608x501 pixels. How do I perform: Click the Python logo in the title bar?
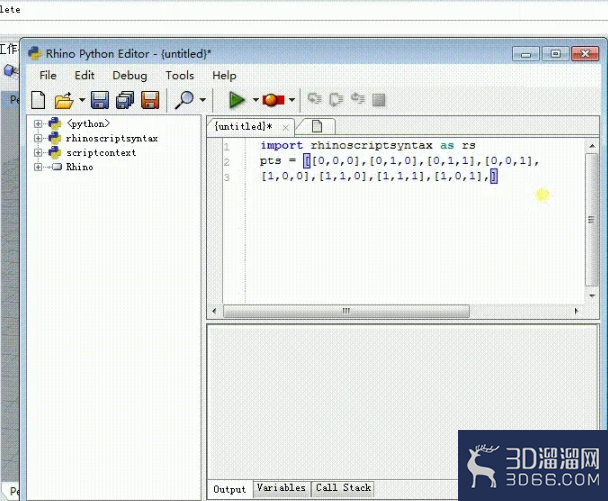pyautogui.click(x=35, y=54)
